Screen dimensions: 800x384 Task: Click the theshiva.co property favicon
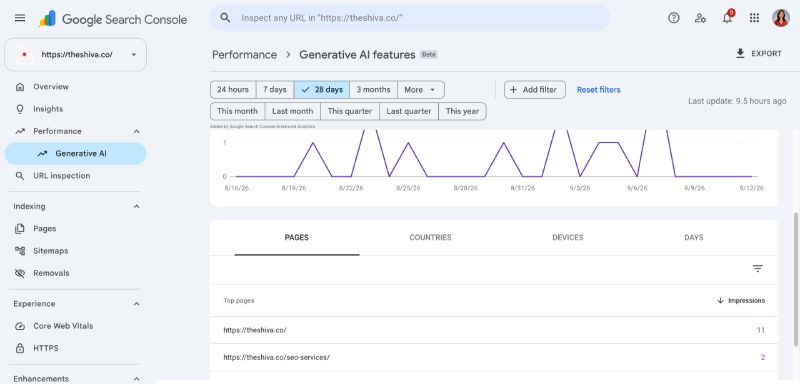(x=24, y=55)
